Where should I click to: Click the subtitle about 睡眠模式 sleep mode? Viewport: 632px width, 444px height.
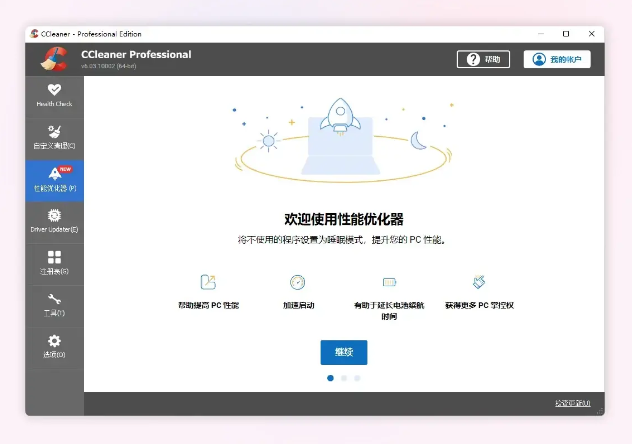342,240
